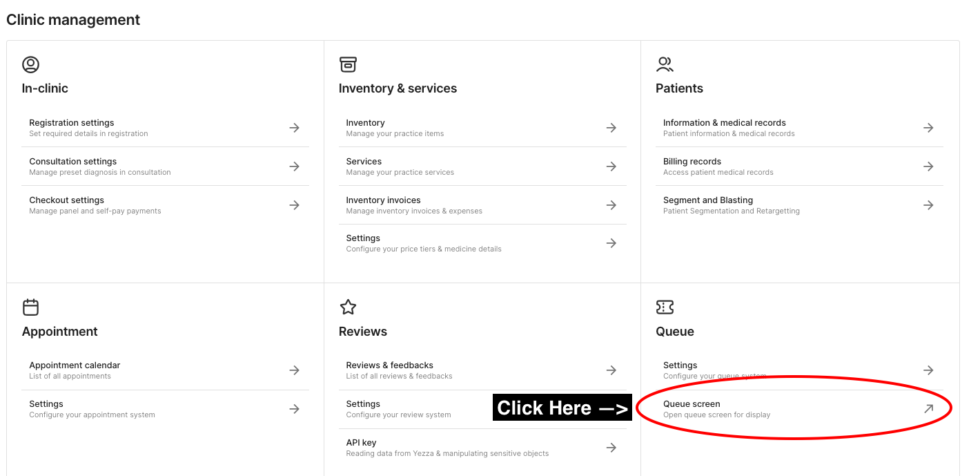Open Information & medical records
Screen dimensions: 980x476
(x=725, y=127)
